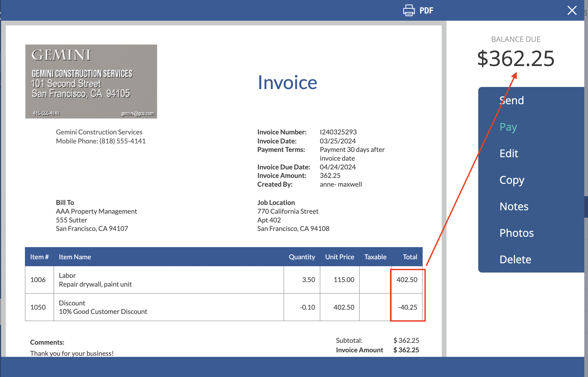View Photos attached to the invoice
588x377 pixels.
[x=516, y=233]
